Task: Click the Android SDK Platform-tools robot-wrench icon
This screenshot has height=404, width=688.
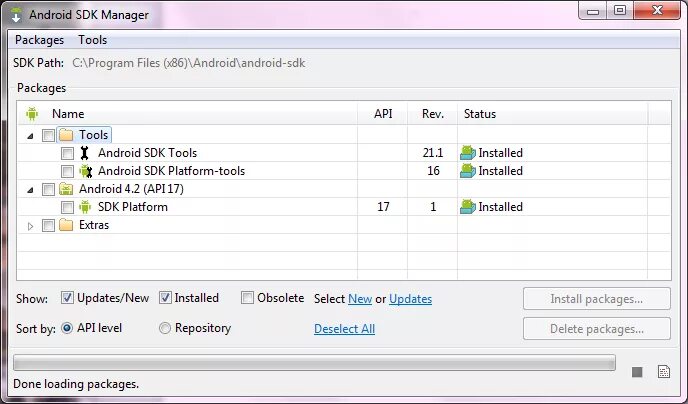Action: tap(86, 171)
